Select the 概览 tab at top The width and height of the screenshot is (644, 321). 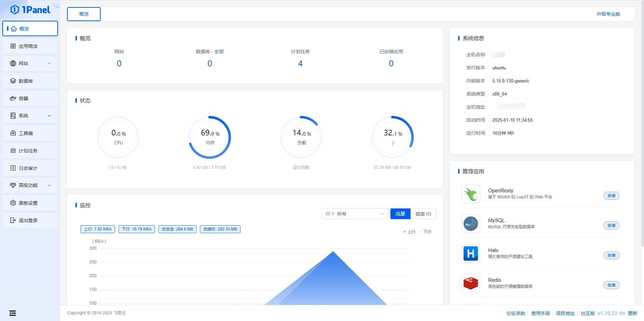84,14
